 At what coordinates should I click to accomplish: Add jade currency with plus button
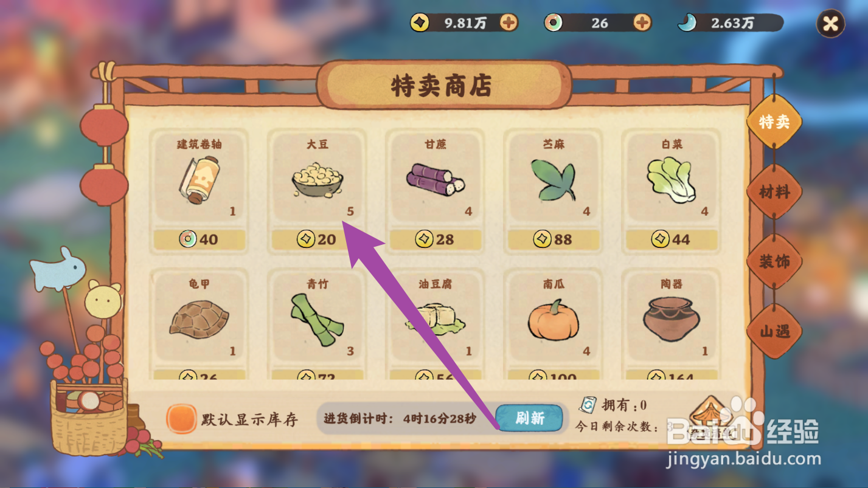click(x=642, y=23)
